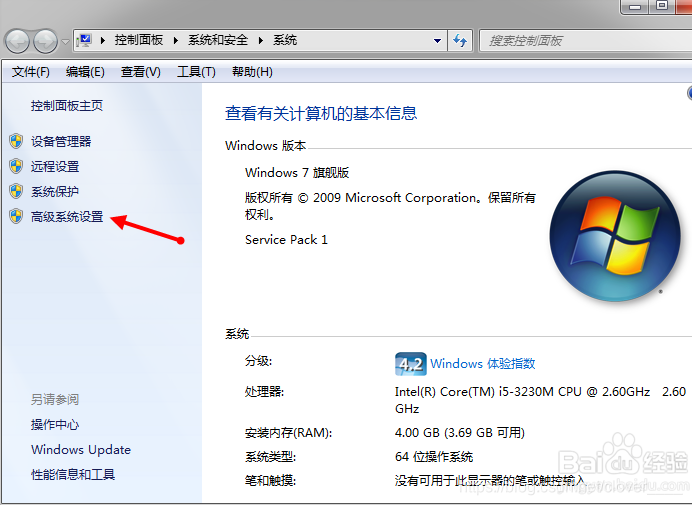Open the 帮助(H) menu
692x505 pixels.
click(252, 72)
